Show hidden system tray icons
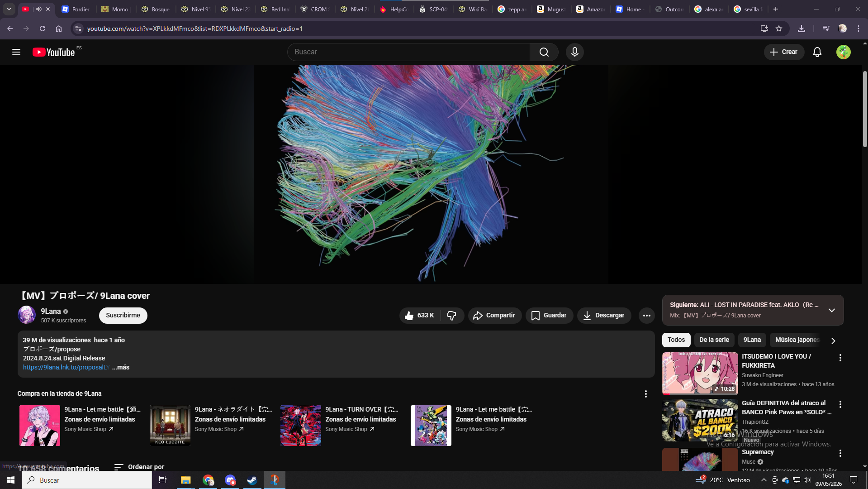The image size is (868, 489). click(764, 480)
